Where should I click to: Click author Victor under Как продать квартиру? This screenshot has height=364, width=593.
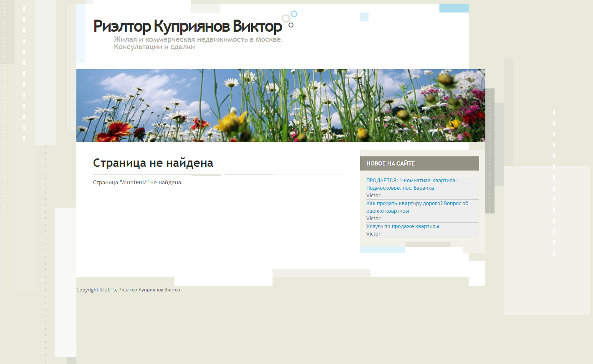coord(373,218)
